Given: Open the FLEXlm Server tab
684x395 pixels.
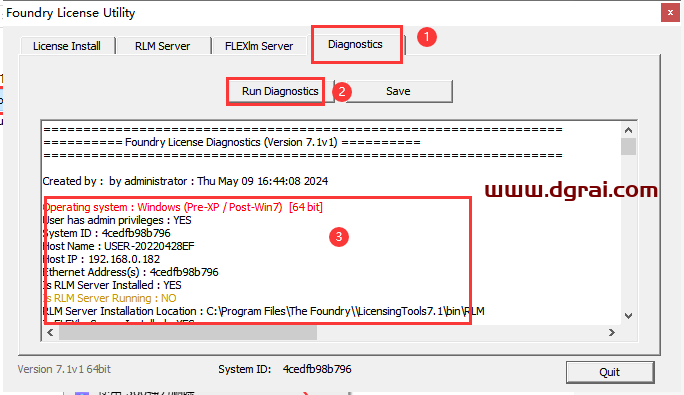Looking at the screenshot, I should [259, 46].
